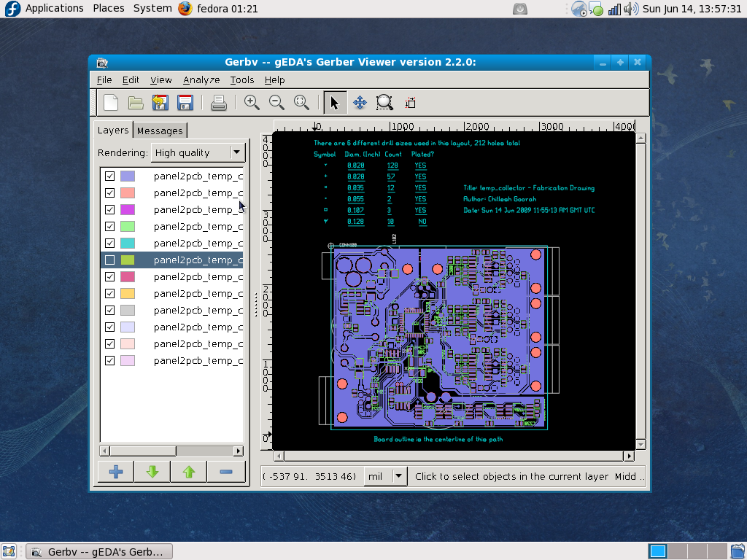Toggle visibility of the salmon-colored layer
This screenshot has height=560, width=747.
(109, 192)
